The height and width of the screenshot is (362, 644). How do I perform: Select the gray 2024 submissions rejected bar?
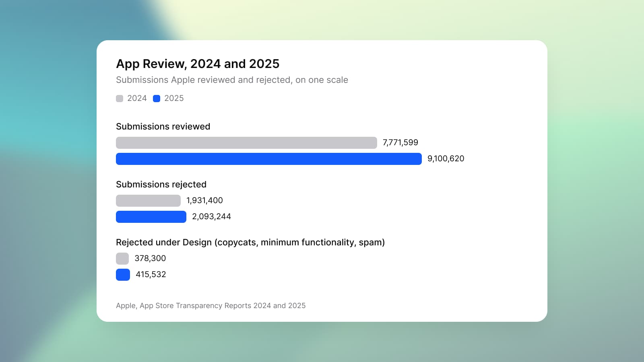tap(148, 201)
